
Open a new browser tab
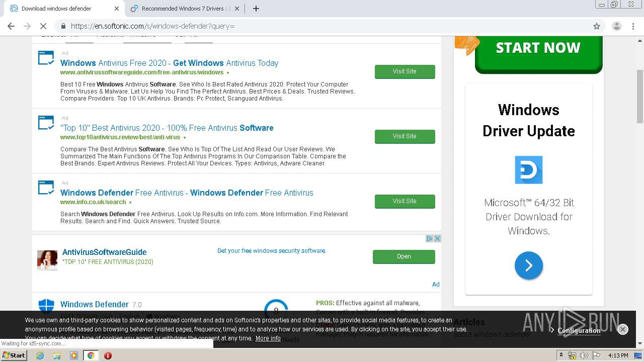256,9
